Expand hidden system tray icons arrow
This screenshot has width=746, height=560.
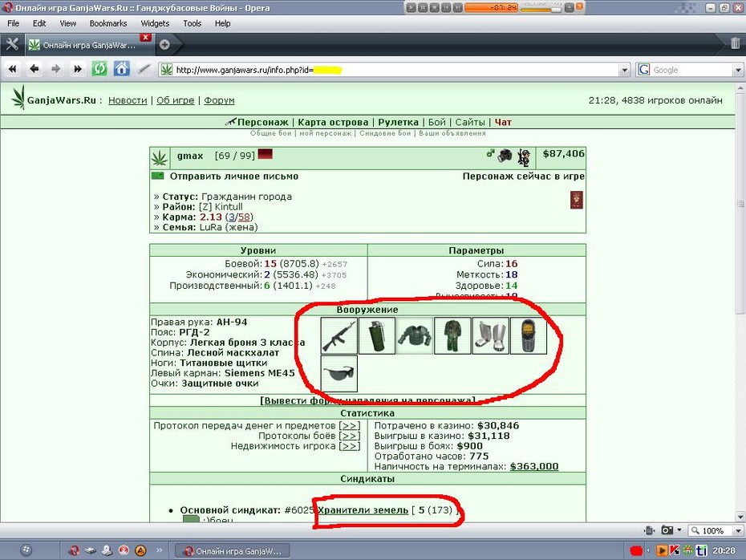(x=647, y=550)
